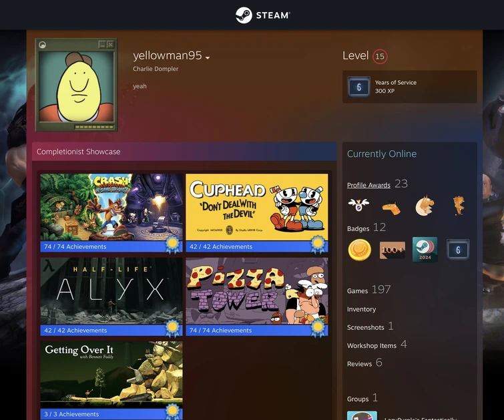504x420 pixels.
Task: Click the 100+ games badge icon
Action: [x=393, y=250]
